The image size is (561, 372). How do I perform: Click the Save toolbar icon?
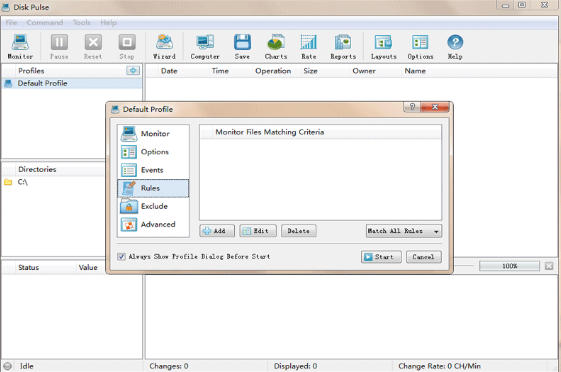tap(242, 46)
